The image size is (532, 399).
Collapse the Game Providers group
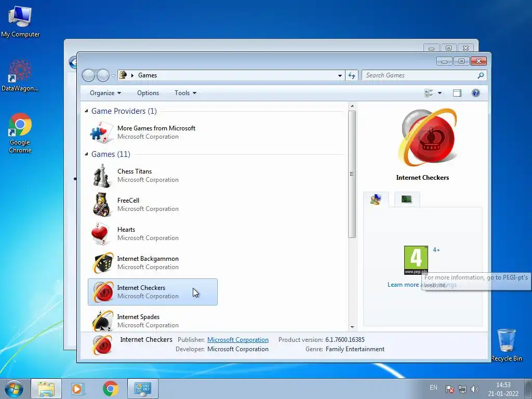click(86, 111)
